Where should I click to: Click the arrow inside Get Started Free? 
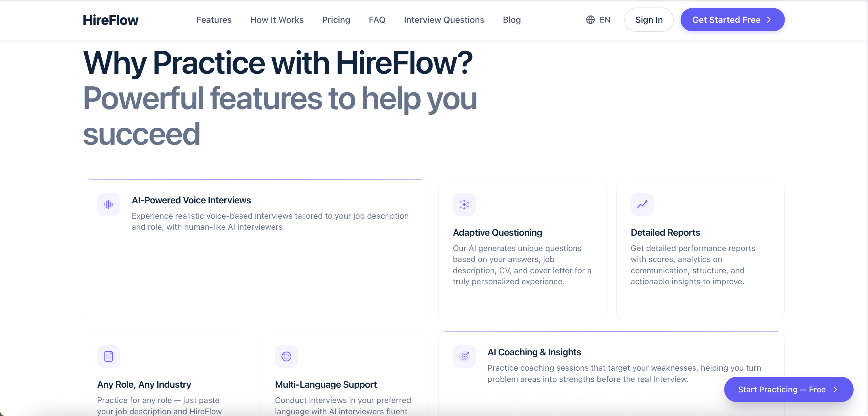tap(769, 20)
